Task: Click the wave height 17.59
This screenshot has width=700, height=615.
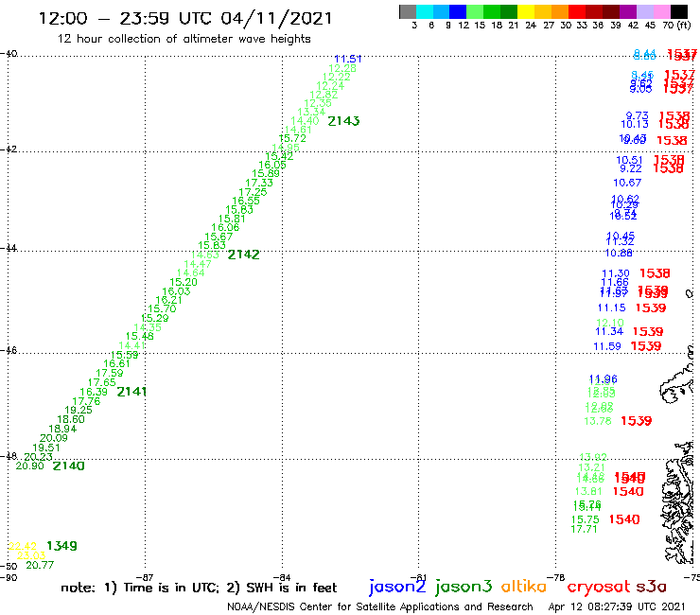Action: tap(110, 373)
